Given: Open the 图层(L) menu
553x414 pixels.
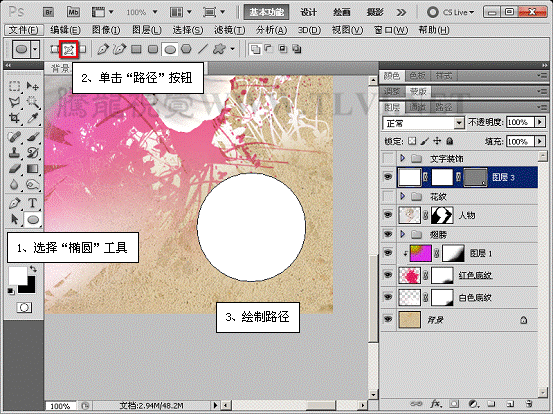Looking at the screenshot, I should (147, 30).
